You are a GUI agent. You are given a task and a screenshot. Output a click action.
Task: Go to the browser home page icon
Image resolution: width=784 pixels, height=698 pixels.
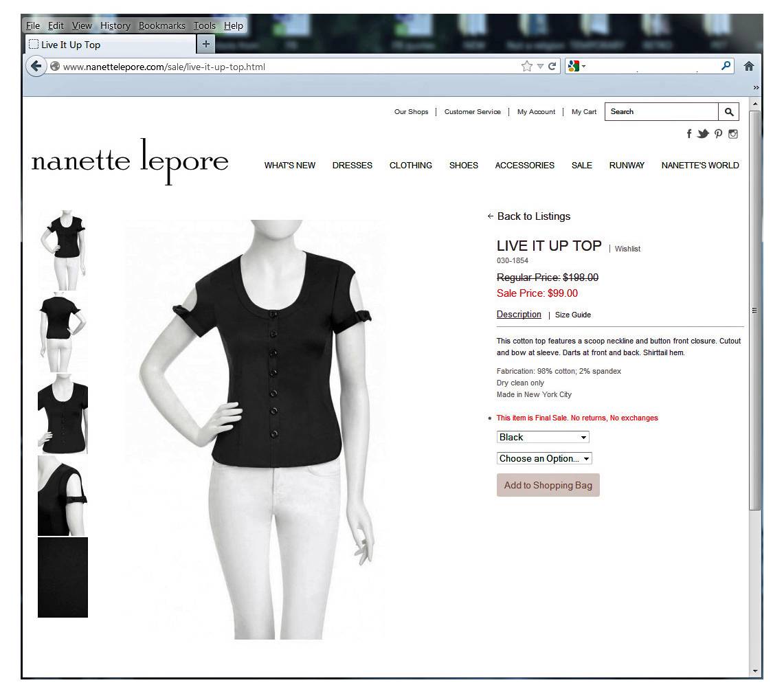pyautogui.click(x=749, y=67)
